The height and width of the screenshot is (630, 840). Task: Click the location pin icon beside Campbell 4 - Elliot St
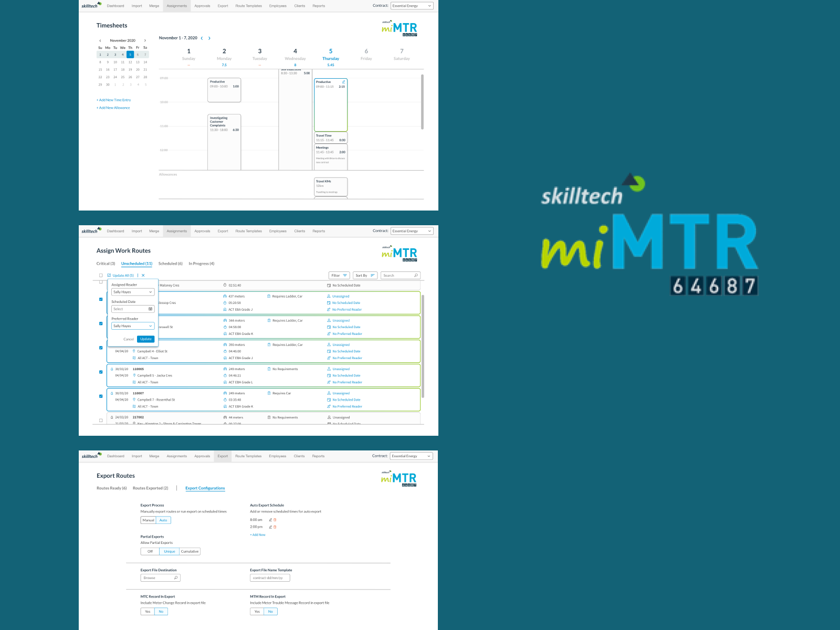pos(134,351)
